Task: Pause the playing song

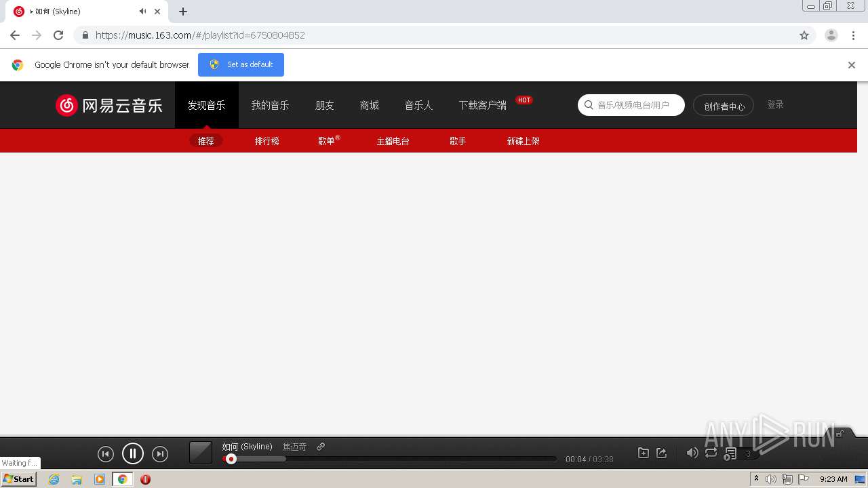Action: pos(133,453)
